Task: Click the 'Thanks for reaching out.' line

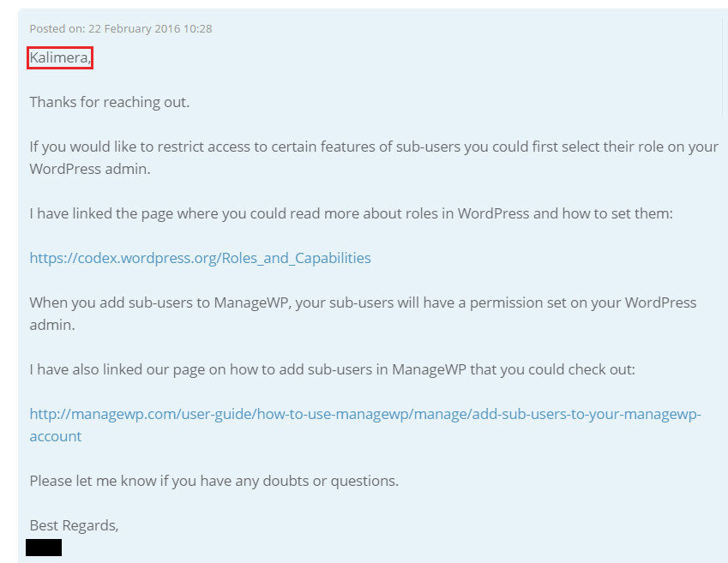Action: (x=110, y=102)
